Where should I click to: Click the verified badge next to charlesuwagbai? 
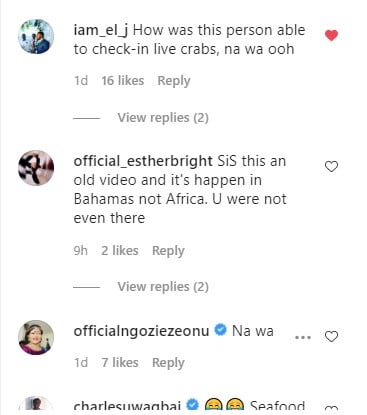193,405
